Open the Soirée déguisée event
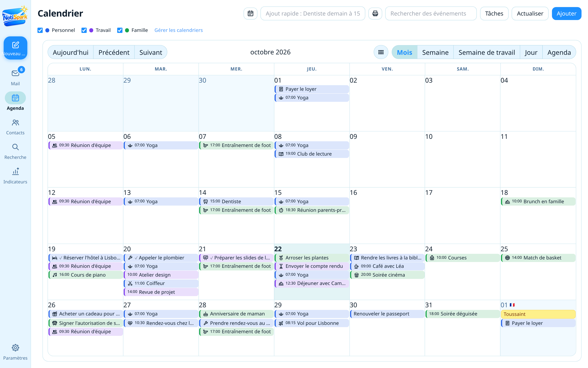The width and height of the screenshot is (588, 368). click(x=463, y=314)
